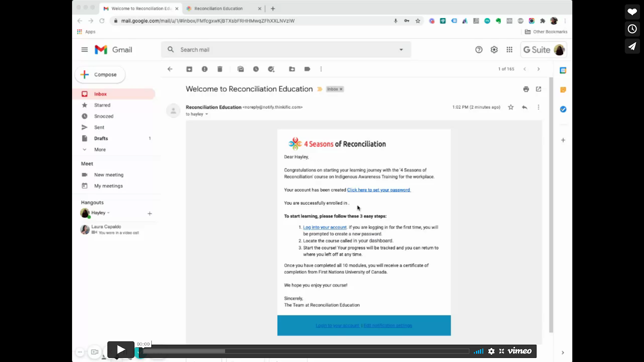Open email in a new window

click(539, 89)
